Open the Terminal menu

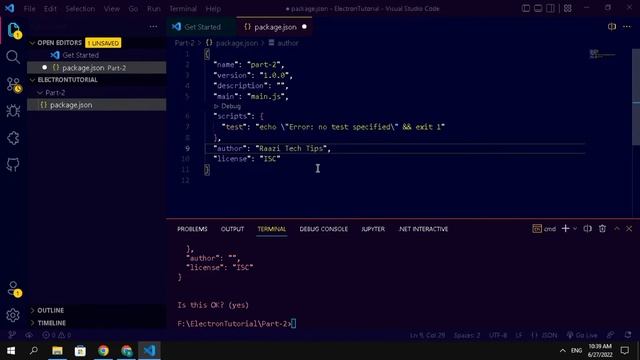183,9
